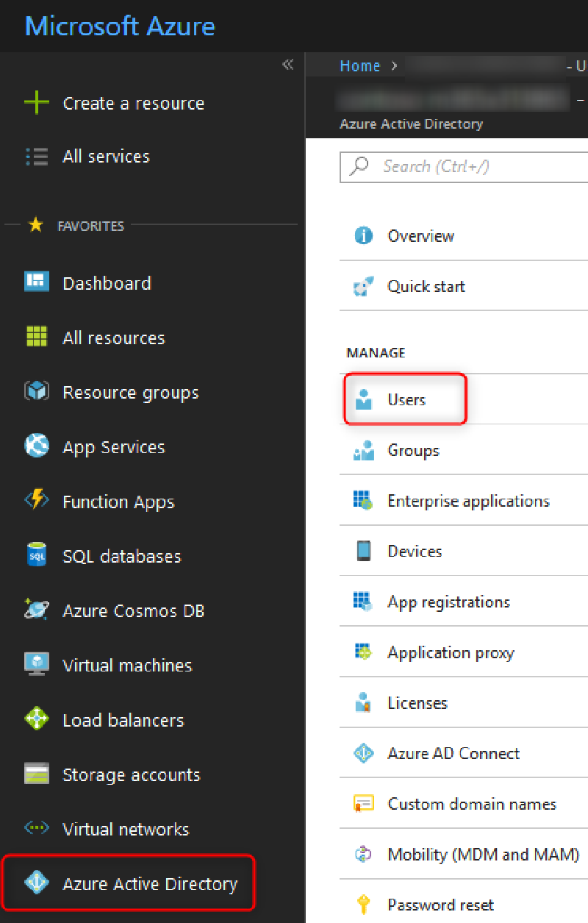Click the Application proxy label
The height and width of the screenshot is (923, 588).
click(451, 652)
